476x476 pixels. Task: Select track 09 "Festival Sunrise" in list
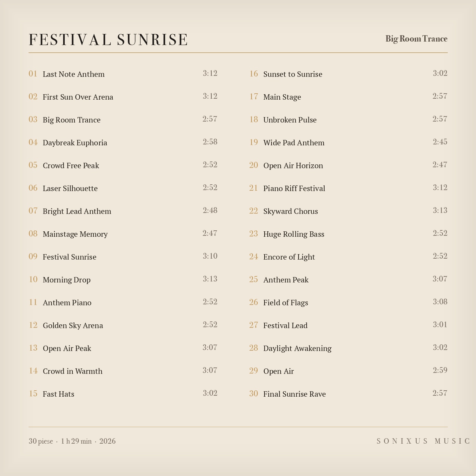123,257
